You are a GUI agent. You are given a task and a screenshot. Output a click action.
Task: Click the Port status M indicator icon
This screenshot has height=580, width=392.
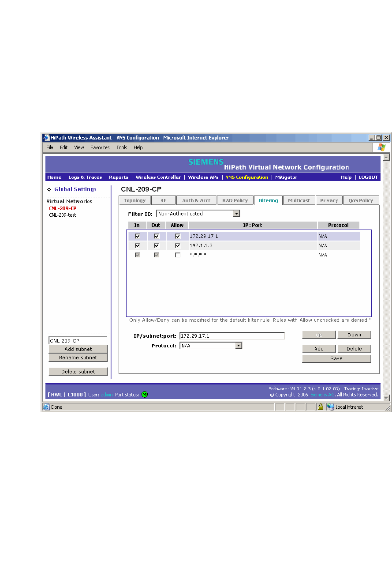tap(145, 394)
